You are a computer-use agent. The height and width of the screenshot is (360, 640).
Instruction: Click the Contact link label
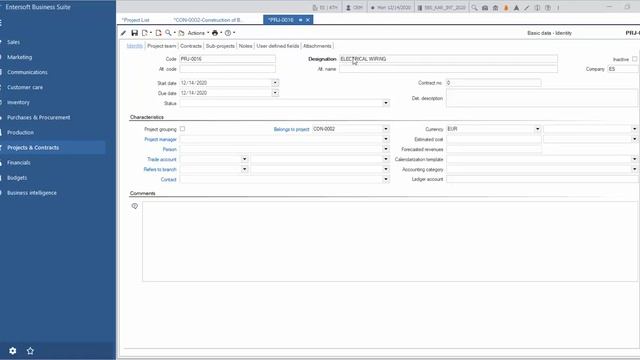[169, 180]
